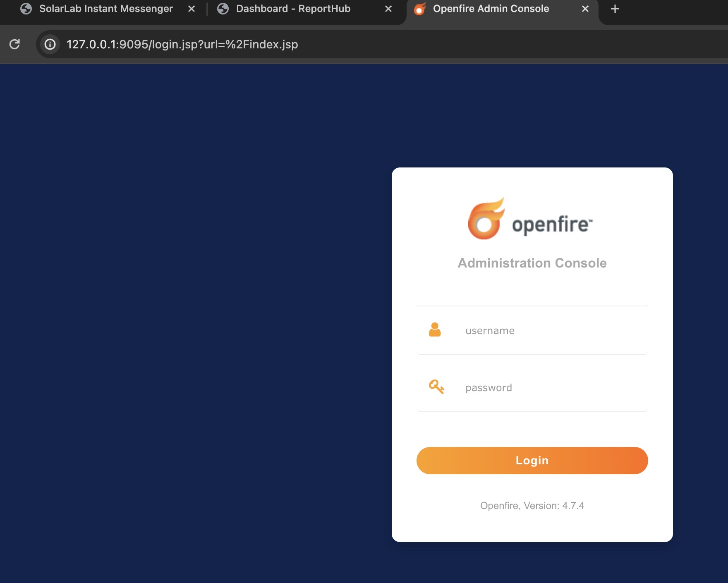The height and width of the screenshot is (583, 728).
Task: Close the Dashboard - ReportHub tab
Action: click(388, 9)
